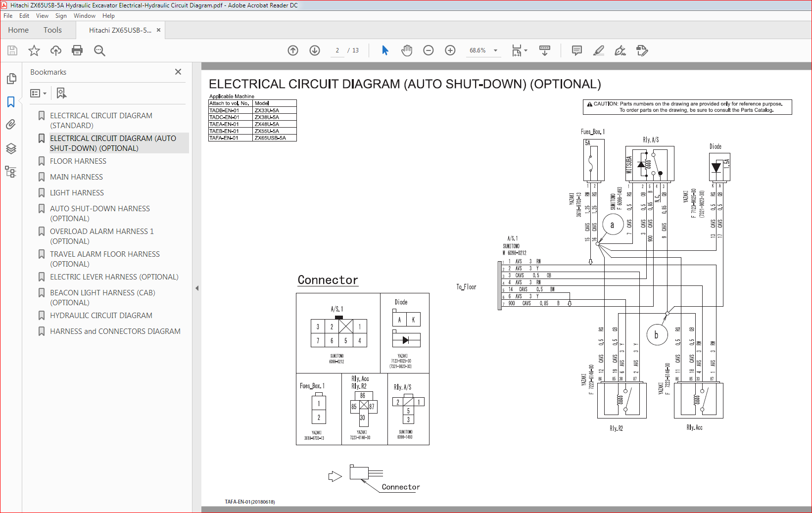Open the TRAVEL ALARM FLOOR HARNESS bookmark
The height and width of the screenshot is (513, 812).
(105, 259)
